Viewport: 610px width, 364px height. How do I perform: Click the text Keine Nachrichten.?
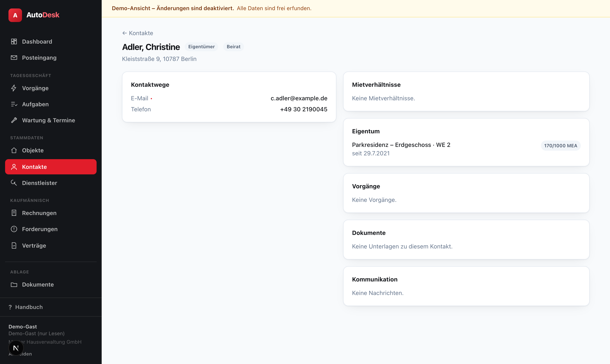coord(377,293)
